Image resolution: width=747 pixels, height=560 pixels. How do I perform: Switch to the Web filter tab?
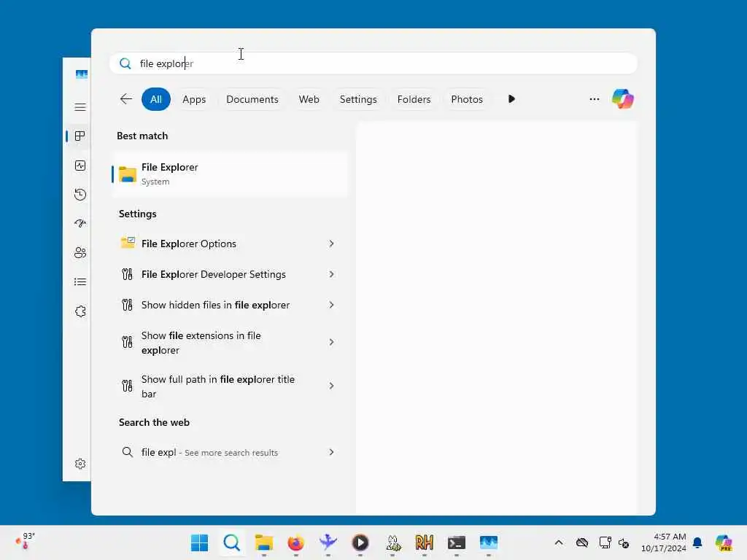[309, 99]
